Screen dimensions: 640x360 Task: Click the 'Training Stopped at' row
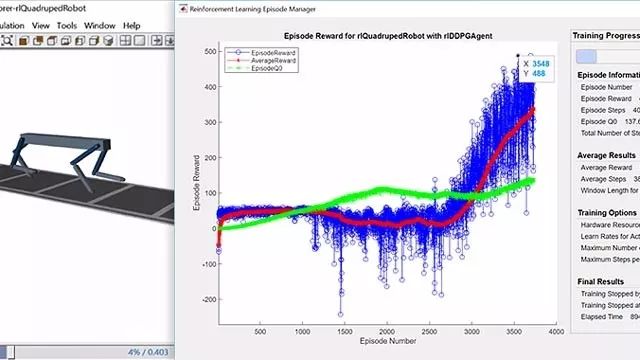point(610,305)
